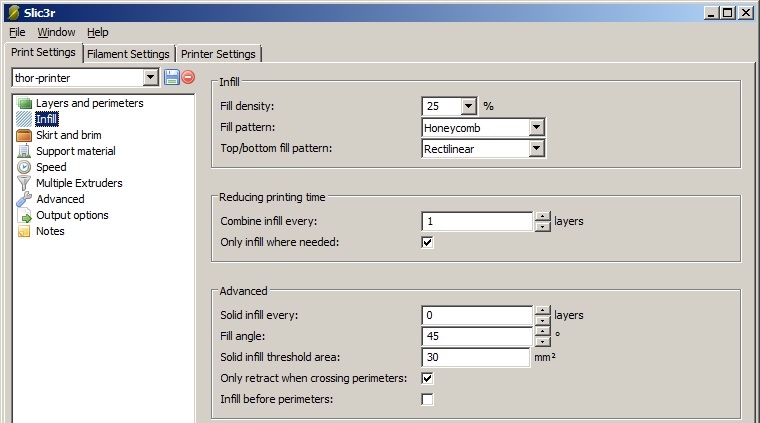Switch to Printer Settings tab
This screenshot has width=760, height=423.
218,54
